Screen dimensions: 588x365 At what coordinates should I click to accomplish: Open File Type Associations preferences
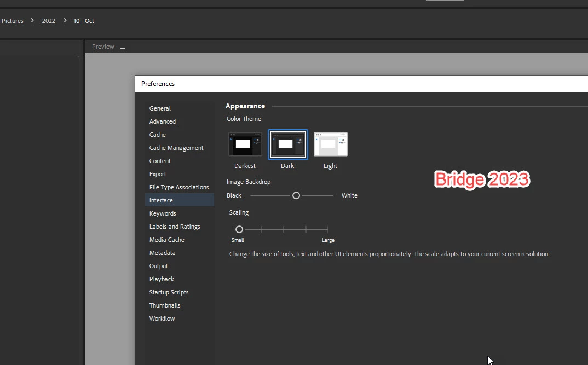click(179, 187)
